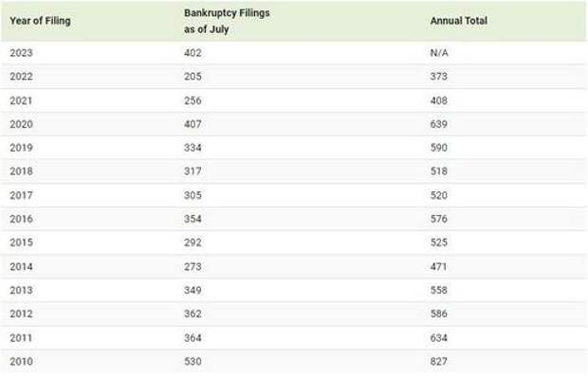This screenshot has height=377, width=588.
Task: Click the N/A annual total for 2023
Action: click(439, 53)
